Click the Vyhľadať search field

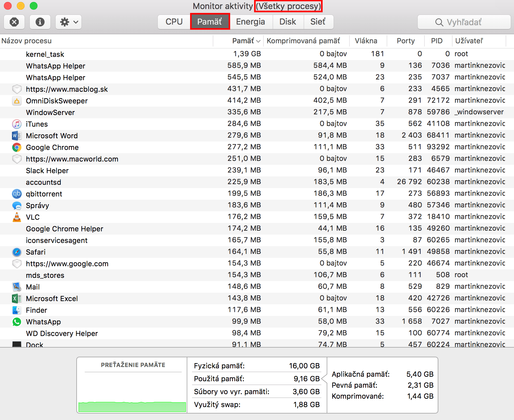[464, 22]
